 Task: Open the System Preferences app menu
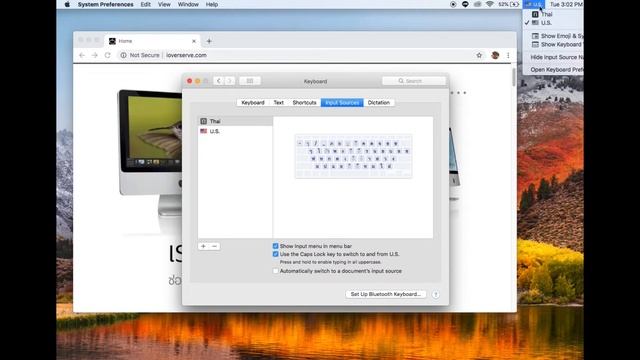tap(105, 4)
